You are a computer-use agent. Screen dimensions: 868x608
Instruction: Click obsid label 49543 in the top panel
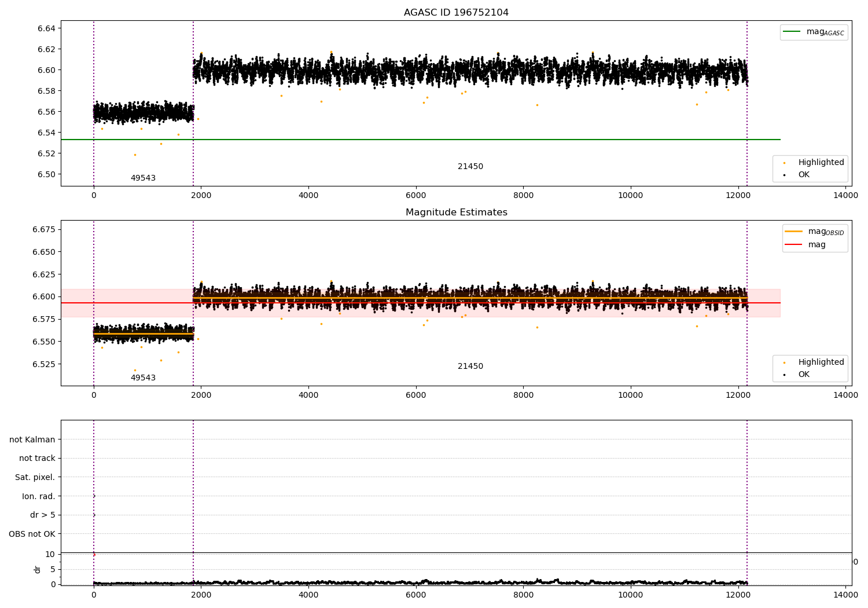point(143,178)
